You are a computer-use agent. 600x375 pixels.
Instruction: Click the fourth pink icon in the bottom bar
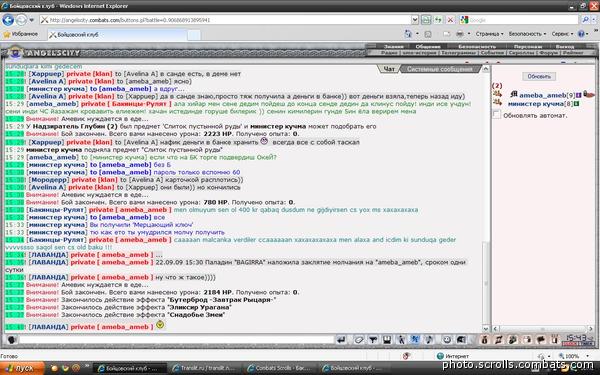pyautogui.click(x=527, y=340)
